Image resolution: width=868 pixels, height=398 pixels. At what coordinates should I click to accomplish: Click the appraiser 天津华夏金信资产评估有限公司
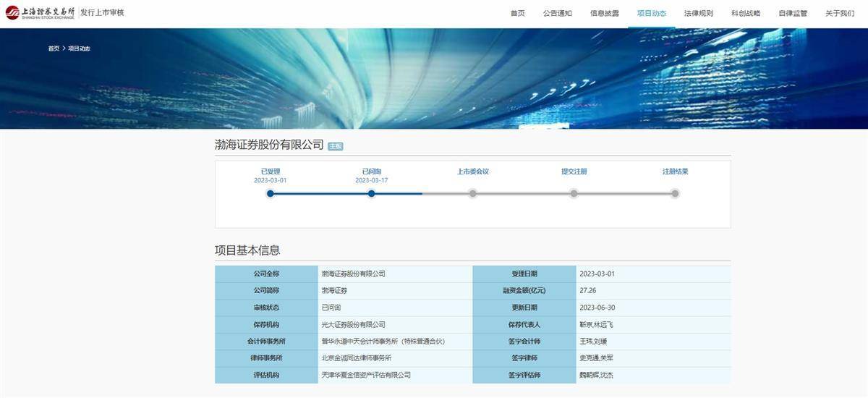[x=365, y=375]
